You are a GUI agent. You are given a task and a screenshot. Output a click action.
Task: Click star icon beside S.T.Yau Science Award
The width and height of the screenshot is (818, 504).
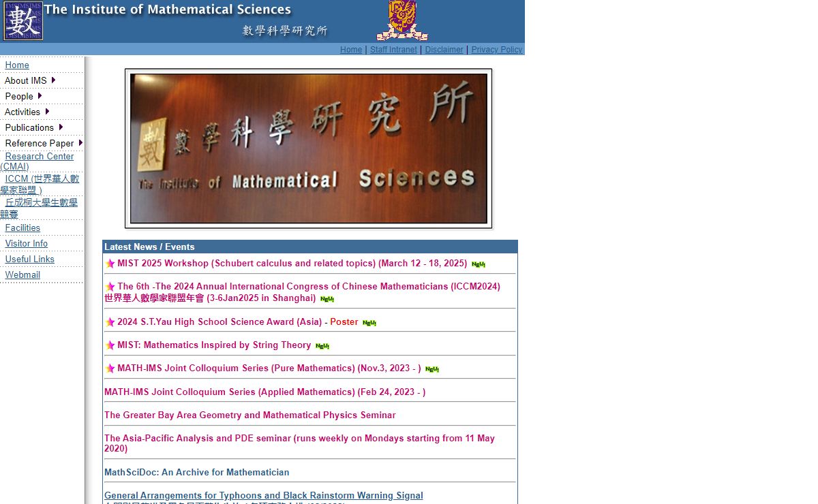coord(110,322)
